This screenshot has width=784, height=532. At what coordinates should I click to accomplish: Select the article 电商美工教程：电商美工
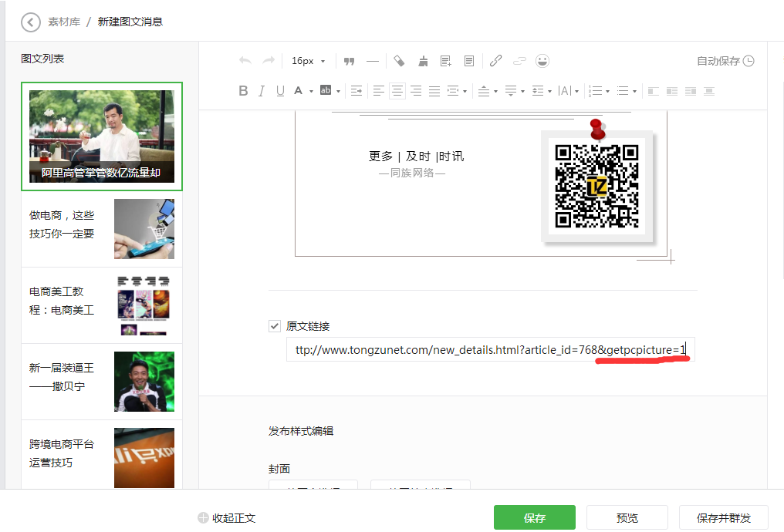pyautogui.click(x=102, y=305)
